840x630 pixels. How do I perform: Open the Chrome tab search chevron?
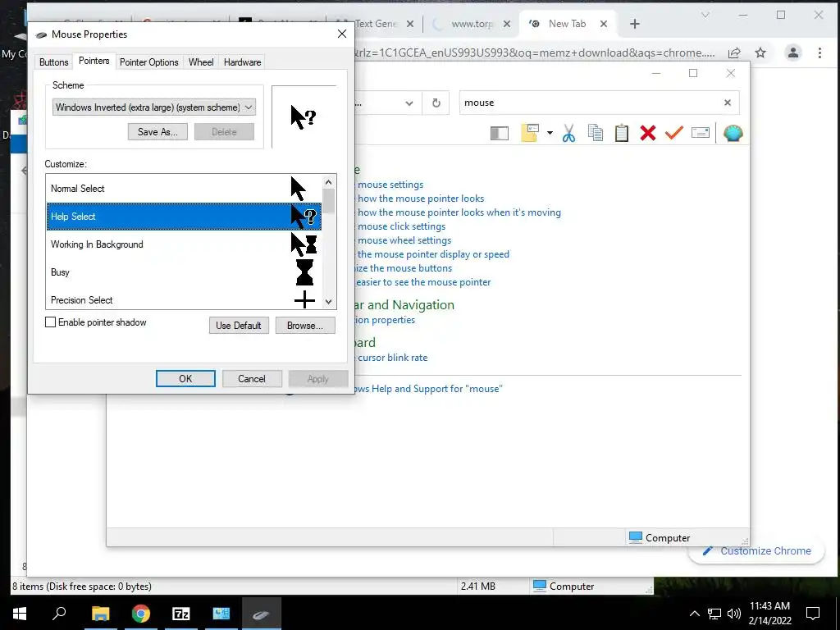point(705,15)
